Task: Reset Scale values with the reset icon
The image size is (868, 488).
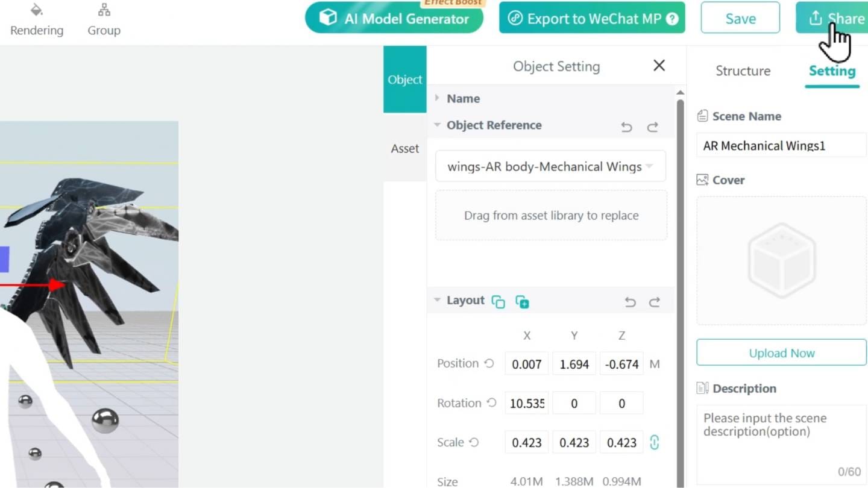Action: coord(474,442)
